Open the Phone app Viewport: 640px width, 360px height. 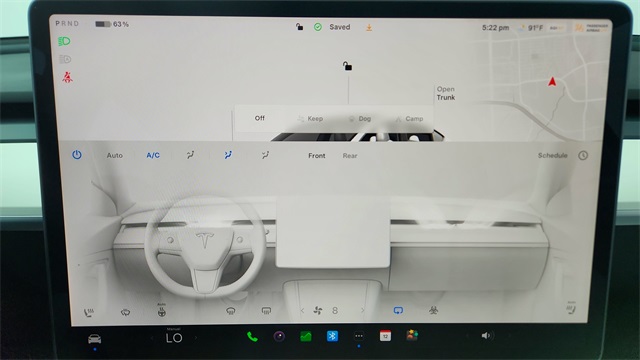click(252, 337)
